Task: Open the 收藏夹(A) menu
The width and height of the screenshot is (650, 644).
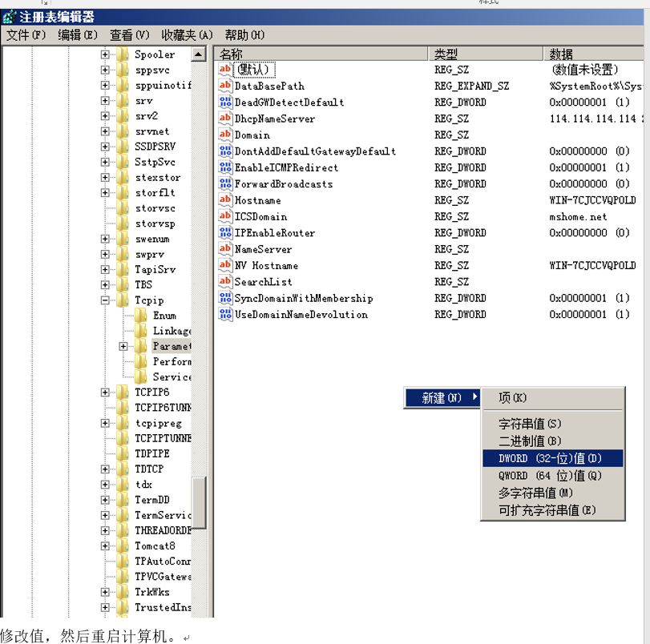Action: point(187,35)
